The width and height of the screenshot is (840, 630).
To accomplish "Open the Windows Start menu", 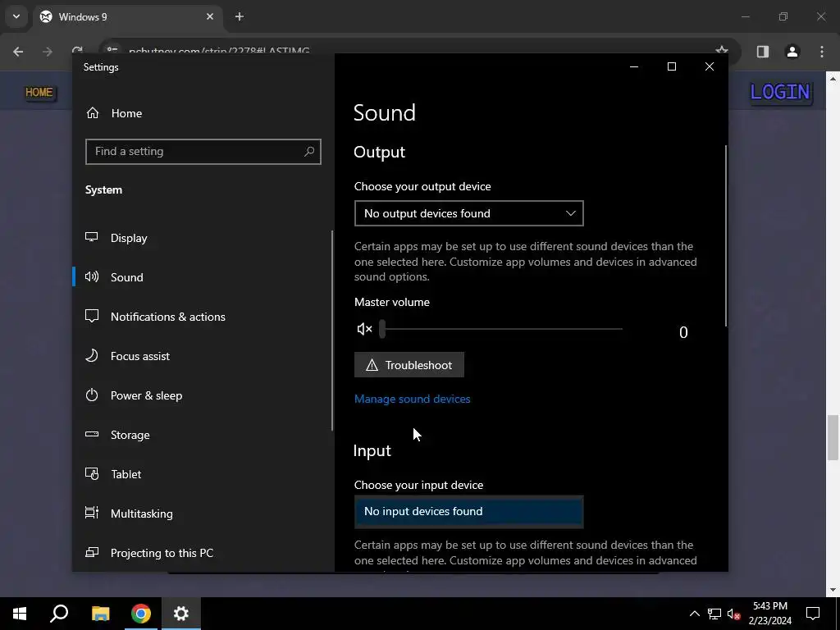I will tap(20, 614).
